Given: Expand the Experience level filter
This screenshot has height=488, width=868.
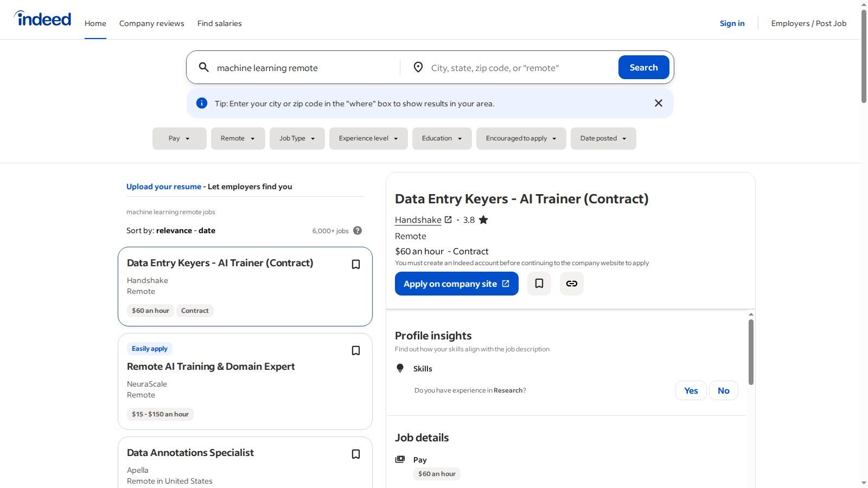Looking at the screenshot, I should tap(368, 138).
